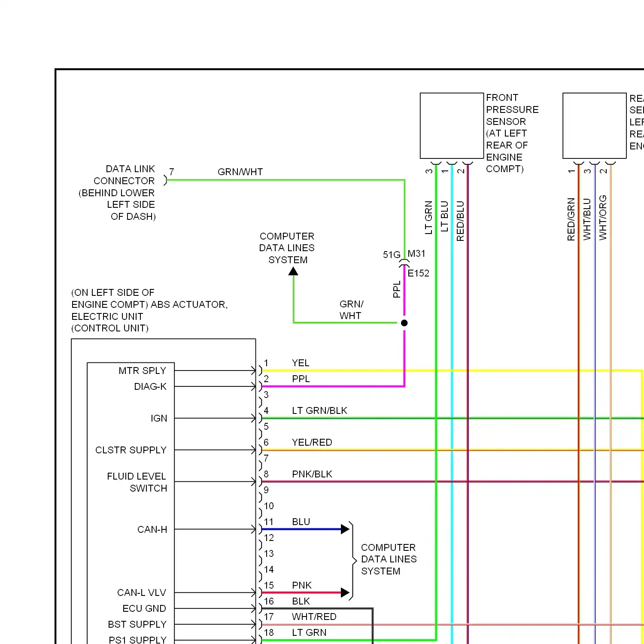Click pin number 3 on the ABS unit connector
Viewport: 644px width, 644px height.
click(266, 395)
